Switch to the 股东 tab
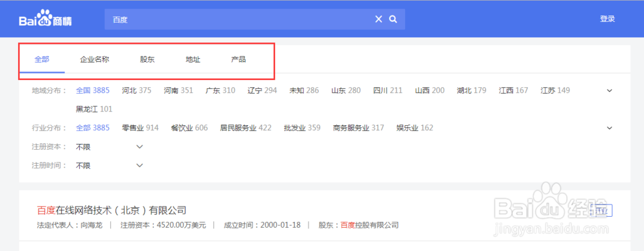The height and width of the screenshot is (251, 644). (147, 59)
